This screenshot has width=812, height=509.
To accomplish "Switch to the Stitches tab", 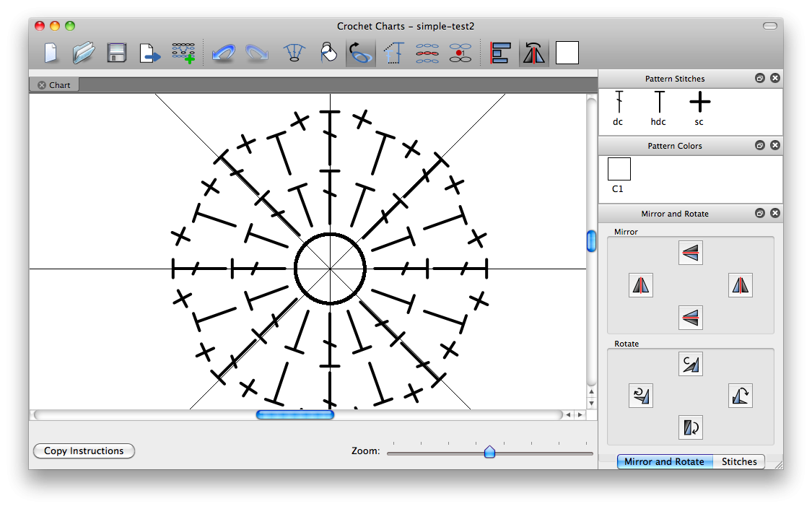I will [739, 461].
